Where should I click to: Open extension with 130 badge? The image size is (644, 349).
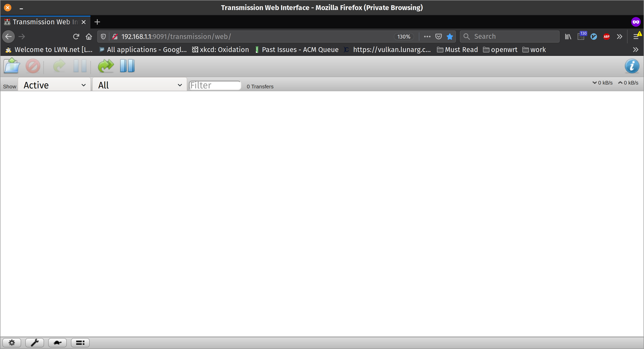[x=582, y=36]
